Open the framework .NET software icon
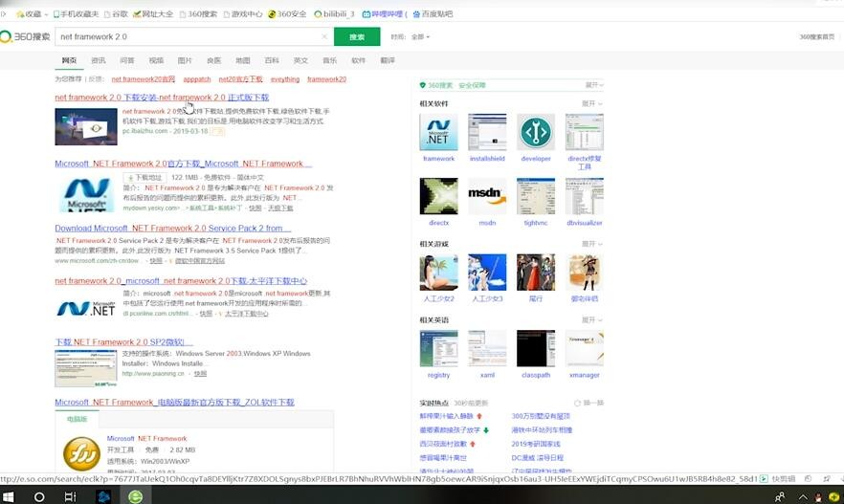Viewport: 844px width, 504px height. tap(438, 133)
